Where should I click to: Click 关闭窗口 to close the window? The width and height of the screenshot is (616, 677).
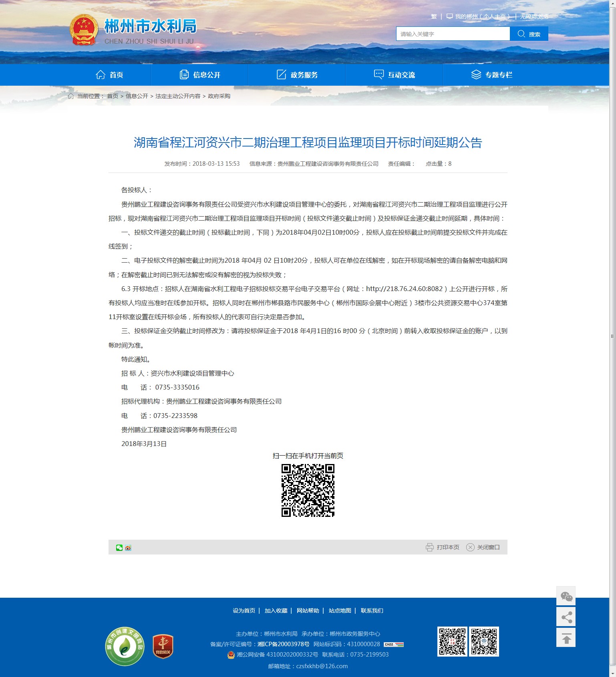488,547
